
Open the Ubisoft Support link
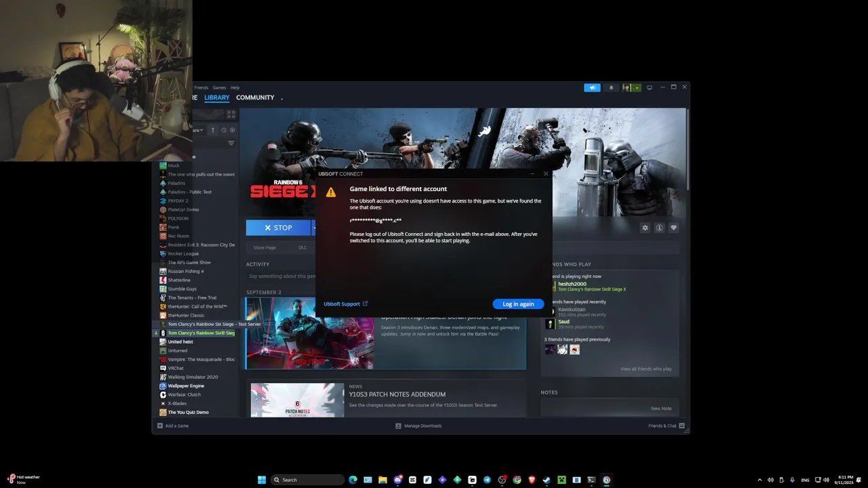346,304
